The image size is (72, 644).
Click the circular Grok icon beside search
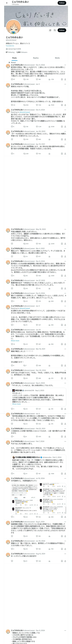[x=50, y=30]
